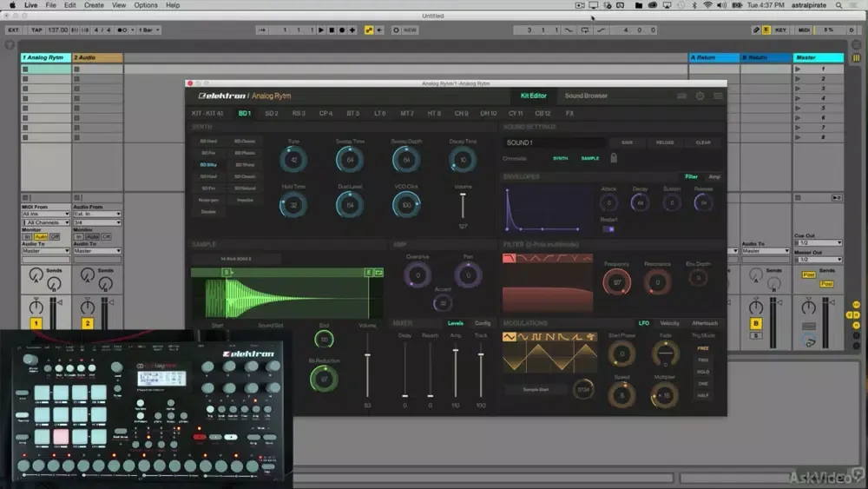Switch to the Sound Browser tab
The height and width of the screenshot is (489, 868).
pyautogui.click(x=586, y=96)
